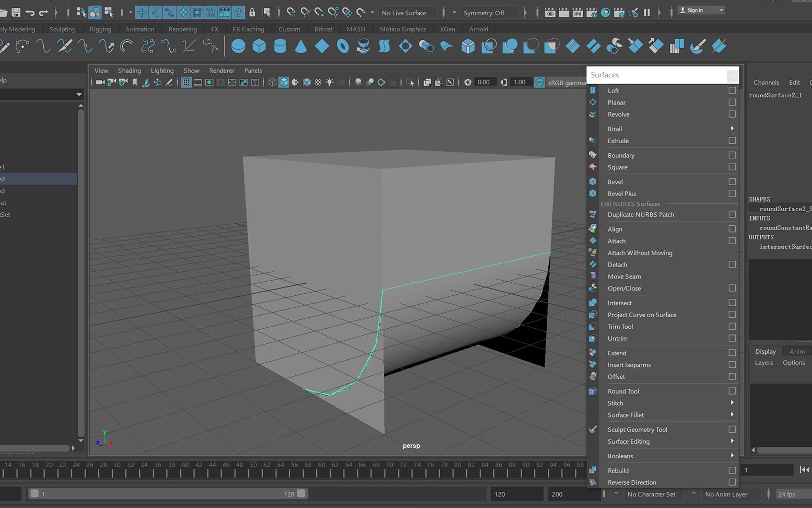Screen dimensions: 812x508
Task: Toggle the sRGB gamma color management button
Action: [x=539, y=82]
